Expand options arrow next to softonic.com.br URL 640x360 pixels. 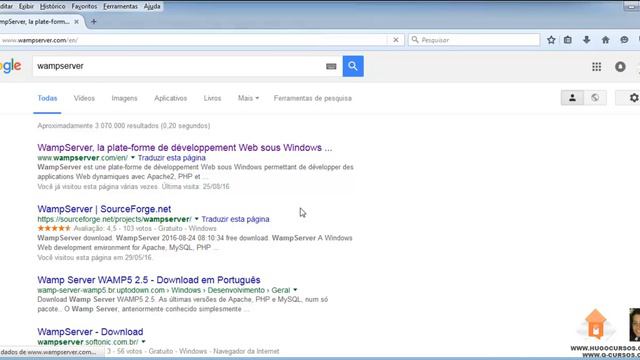click(x=143, y=342)
